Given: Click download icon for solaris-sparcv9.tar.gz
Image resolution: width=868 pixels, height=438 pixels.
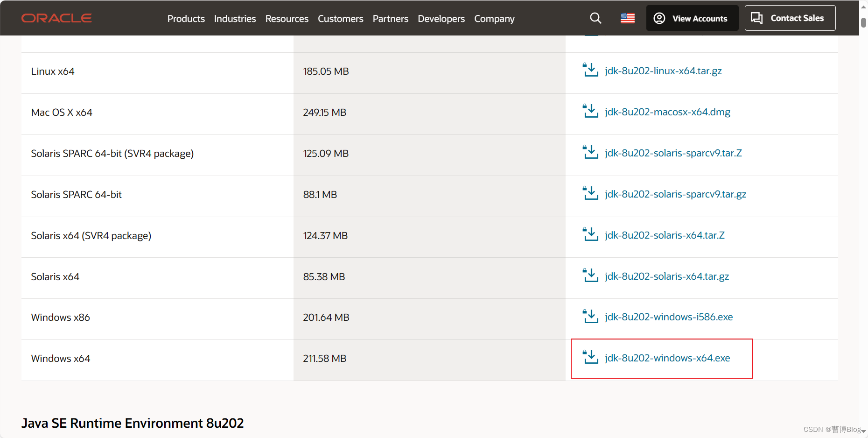Looking at the screenshot, I should (x=590, y=193).
